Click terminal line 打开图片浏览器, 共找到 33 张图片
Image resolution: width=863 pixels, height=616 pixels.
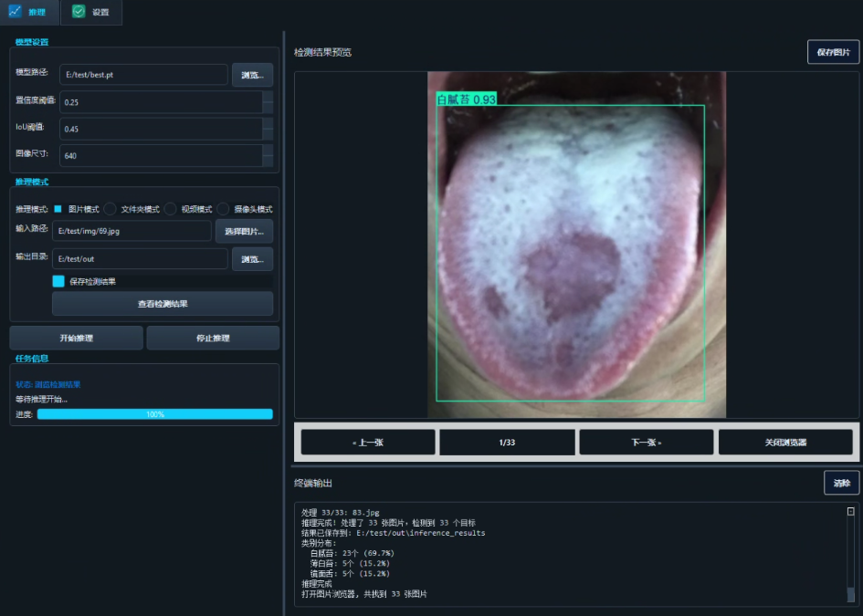[x=363, y=594]
